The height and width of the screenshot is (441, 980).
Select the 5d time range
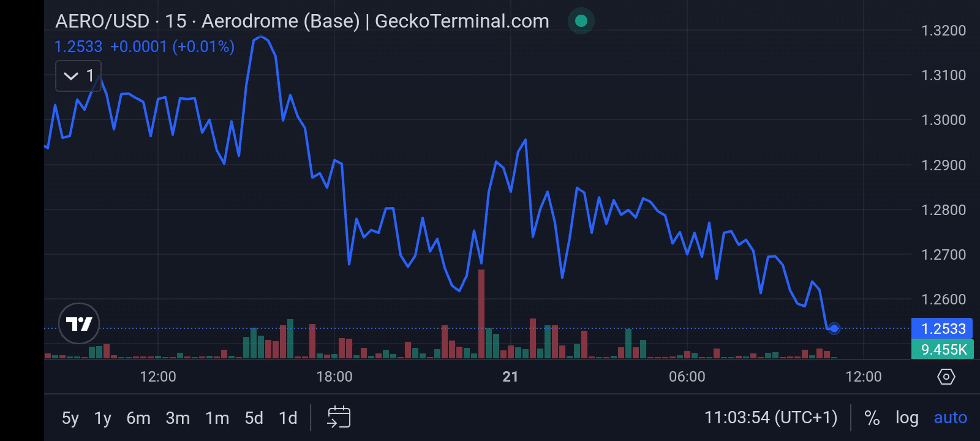[x=254, y=418]
